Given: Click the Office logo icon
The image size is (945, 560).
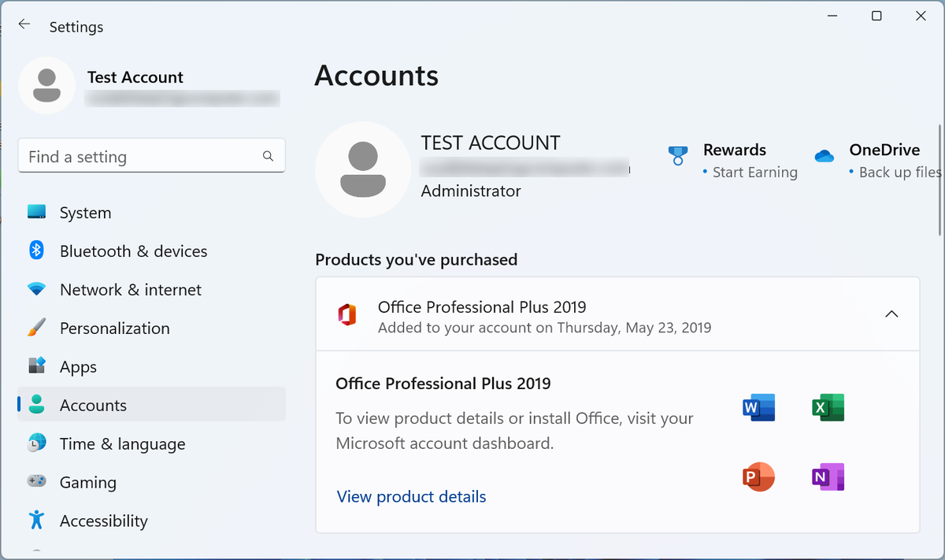Looking at the screenshot, I should 346,314.
